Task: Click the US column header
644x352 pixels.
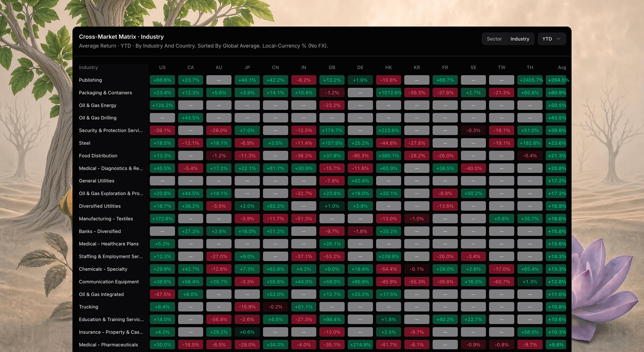Action: (162, 67)
